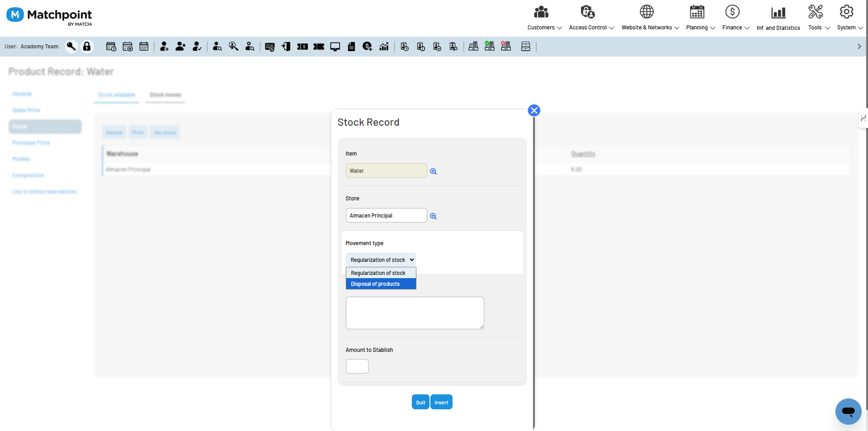Click the plain cash register icon
Viewport: 868px width, 431px height.
pos(473,46)
